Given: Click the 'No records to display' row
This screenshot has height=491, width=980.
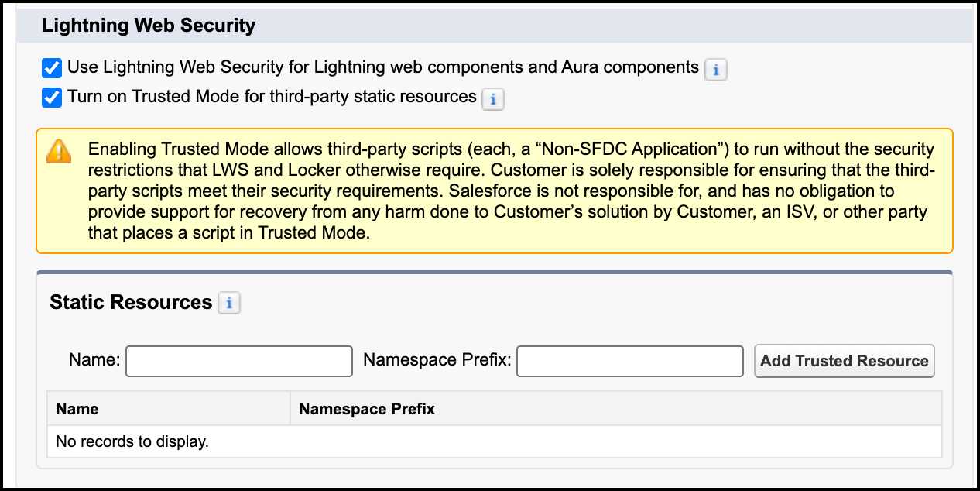Looking at the screenshot, I should point(132,442).
